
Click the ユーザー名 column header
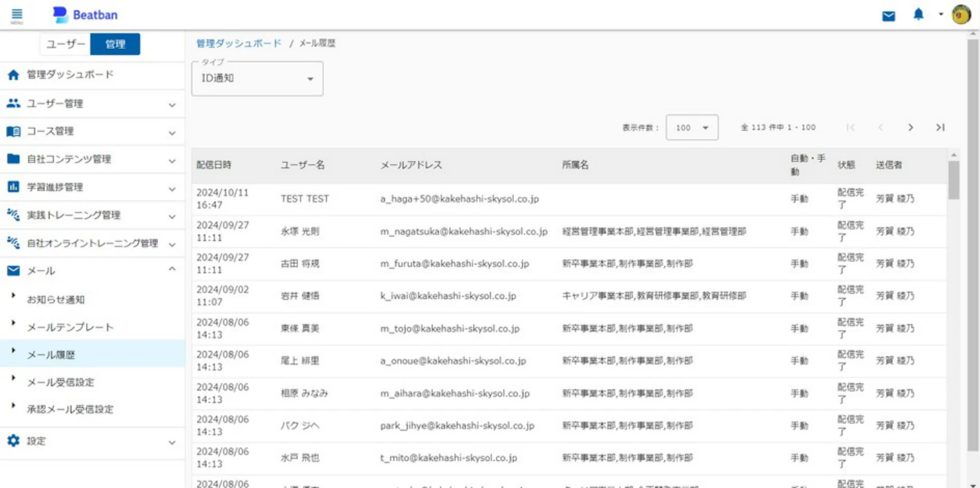coord(303,165)
